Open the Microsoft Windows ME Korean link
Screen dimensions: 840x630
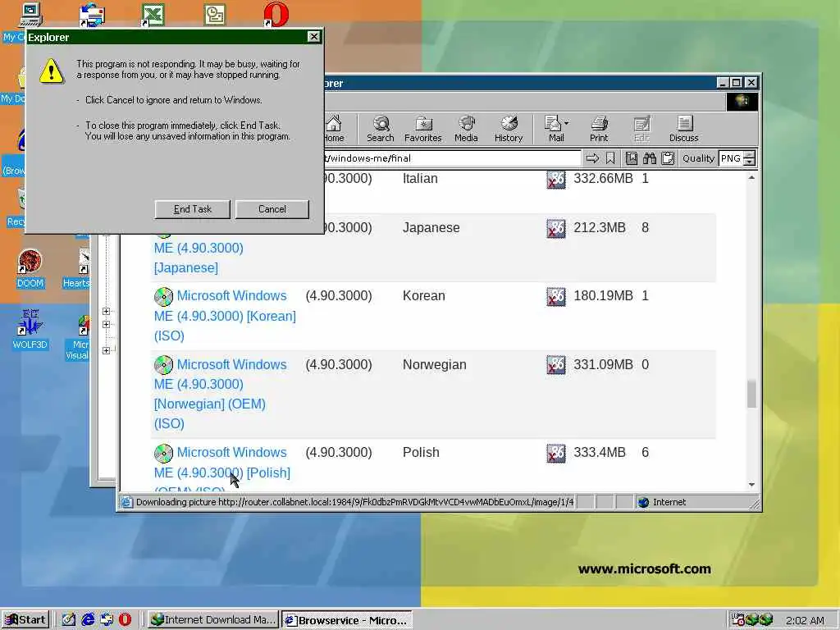pos(225,316)
